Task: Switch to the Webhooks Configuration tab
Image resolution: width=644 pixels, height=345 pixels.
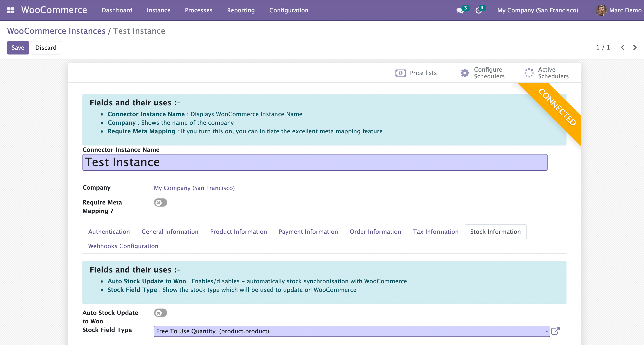Action: pos(123,246)
